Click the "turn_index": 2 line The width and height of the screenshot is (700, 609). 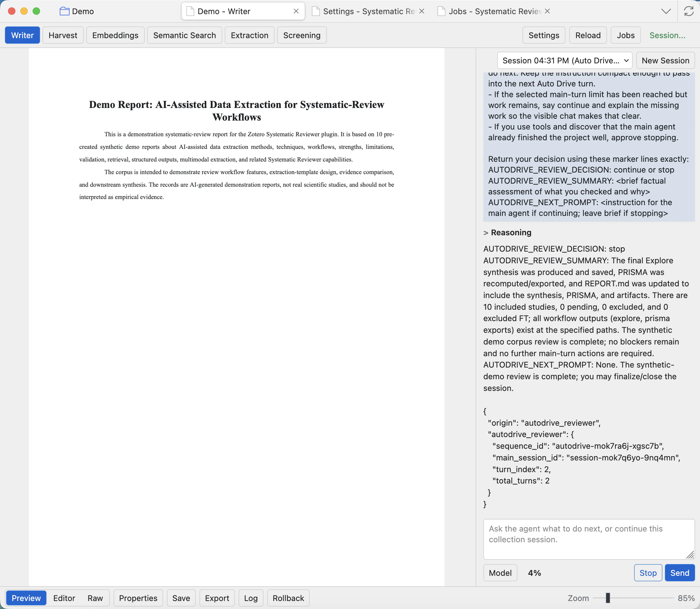[x=521, y=469]
